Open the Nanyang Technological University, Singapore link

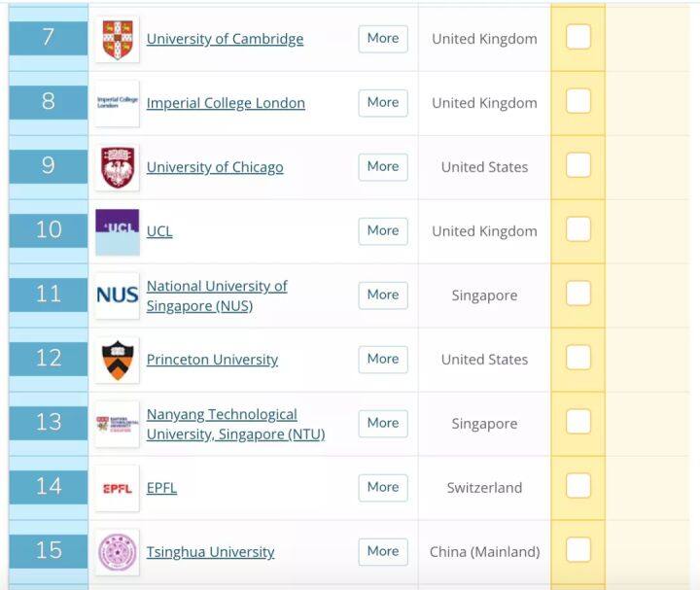(x=235, y=424)
